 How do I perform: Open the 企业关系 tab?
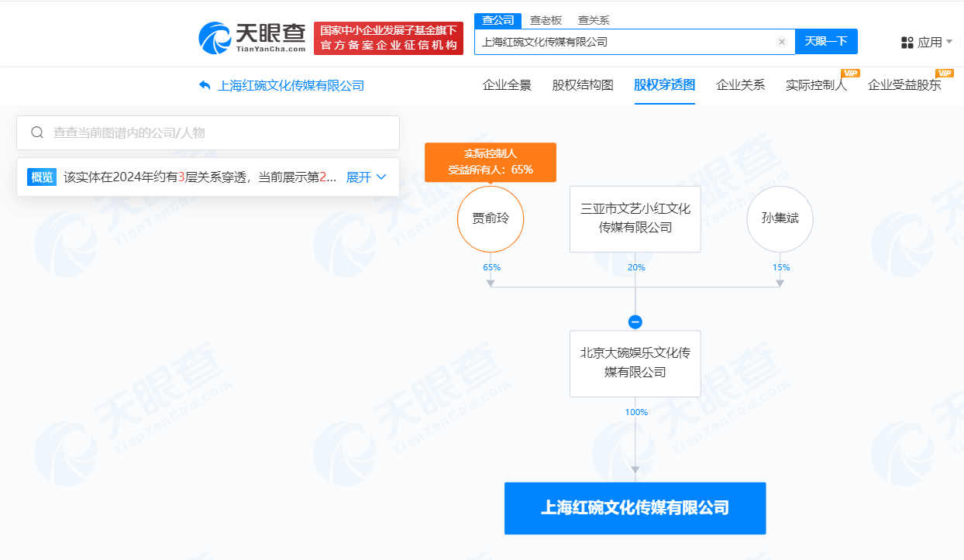pos(739,85)
